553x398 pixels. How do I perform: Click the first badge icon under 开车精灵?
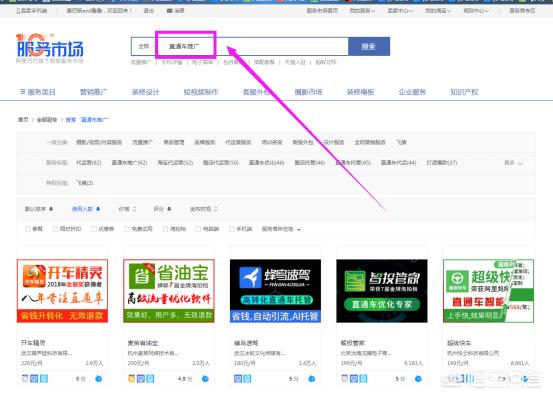(x=25, y=379)
